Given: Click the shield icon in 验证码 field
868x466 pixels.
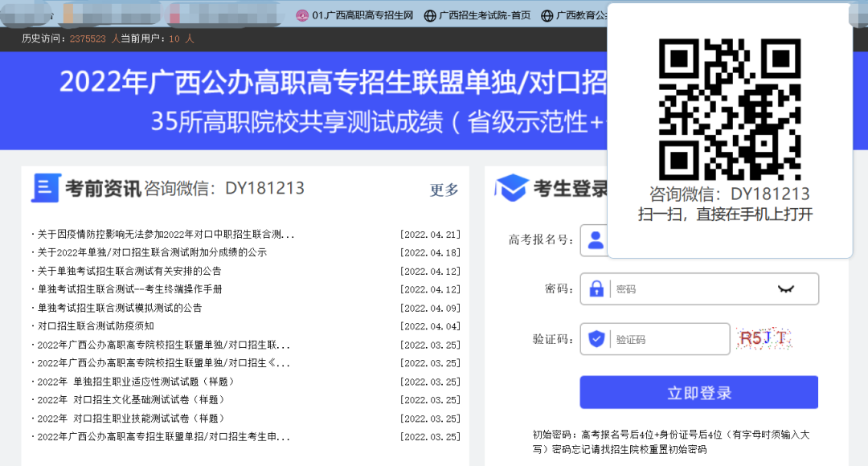Looking at the screenshot, I should (x=596, y=339).
